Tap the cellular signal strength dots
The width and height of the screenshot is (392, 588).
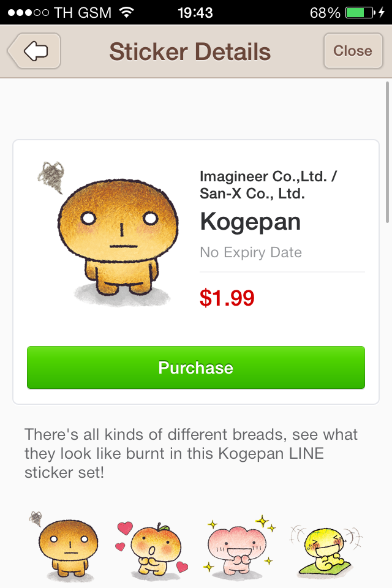28,13
